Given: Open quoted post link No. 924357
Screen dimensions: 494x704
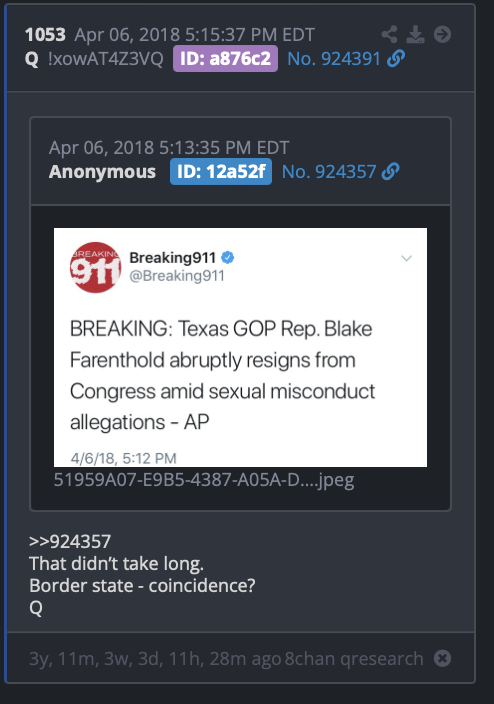Looking at the screenshot, I should (x=329, y=172).
